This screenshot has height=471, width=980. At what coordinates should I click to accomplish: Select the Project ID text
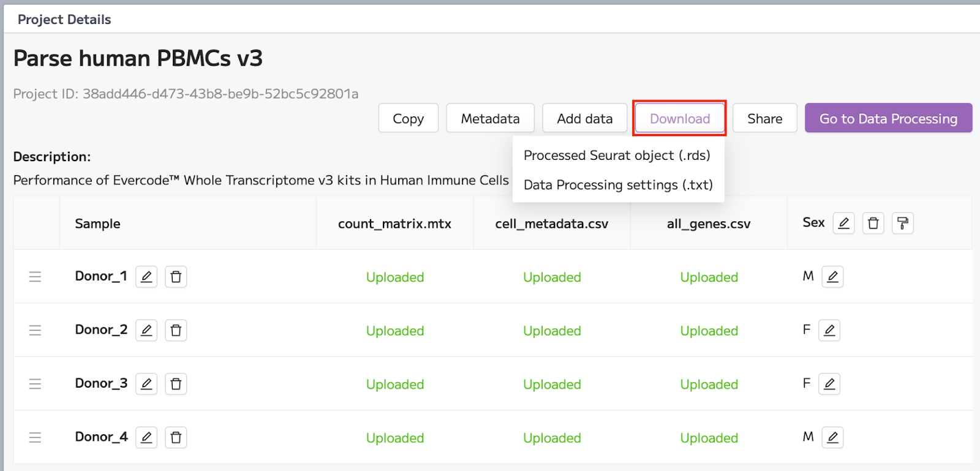point(186,94)
